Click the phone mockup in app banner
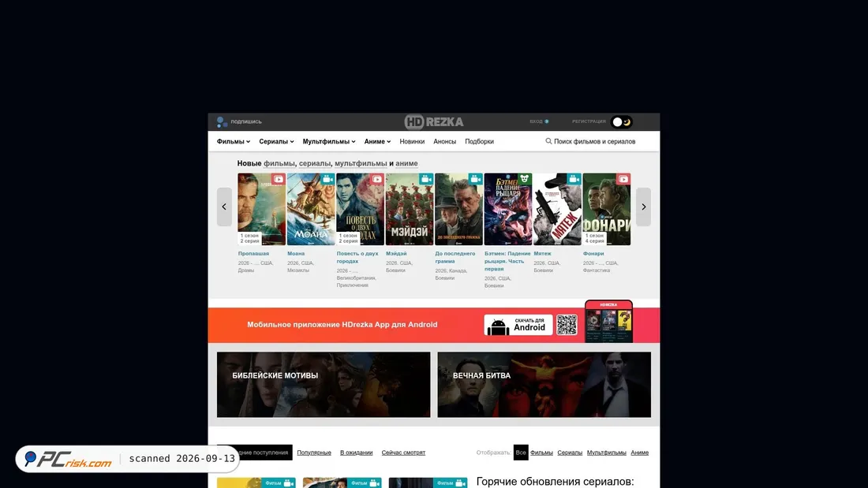The height and width of the screenshot is (488, 868). (608, 322)
